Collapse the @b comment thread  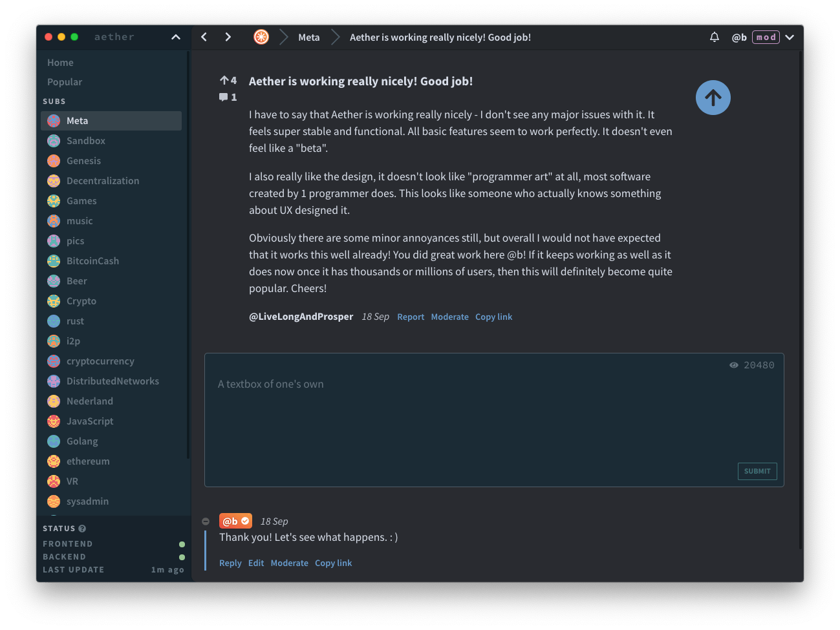(206, 521)
